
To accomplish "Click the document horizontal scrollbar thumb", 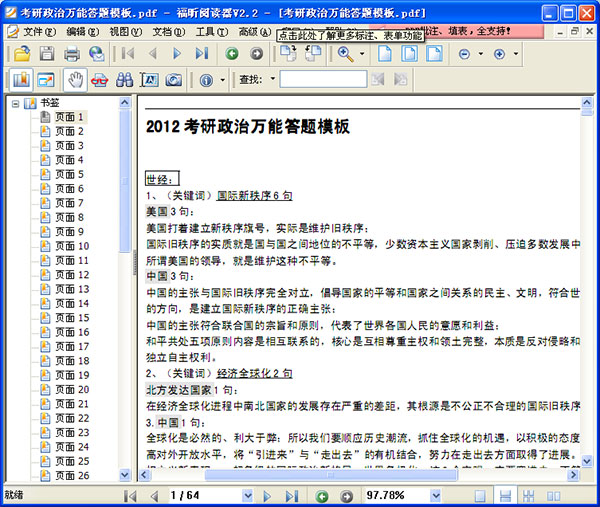I will tap(331, 475).
